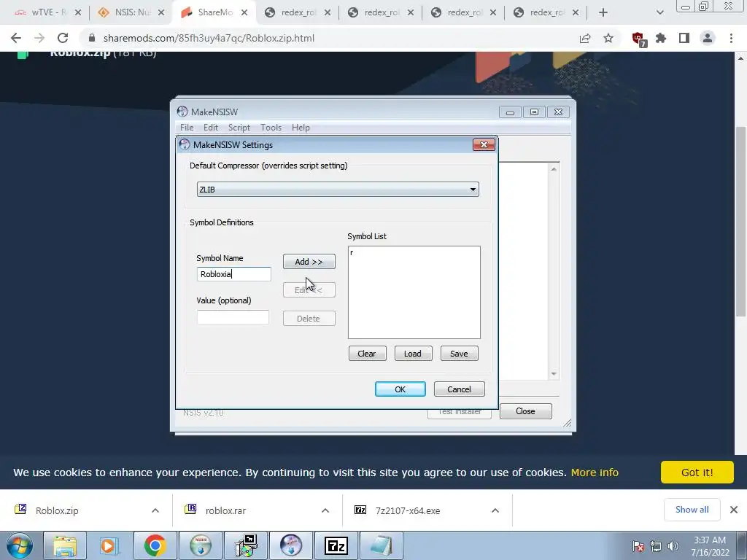
Task: Click the Clear symbol list button
Action: click(367, 354)
